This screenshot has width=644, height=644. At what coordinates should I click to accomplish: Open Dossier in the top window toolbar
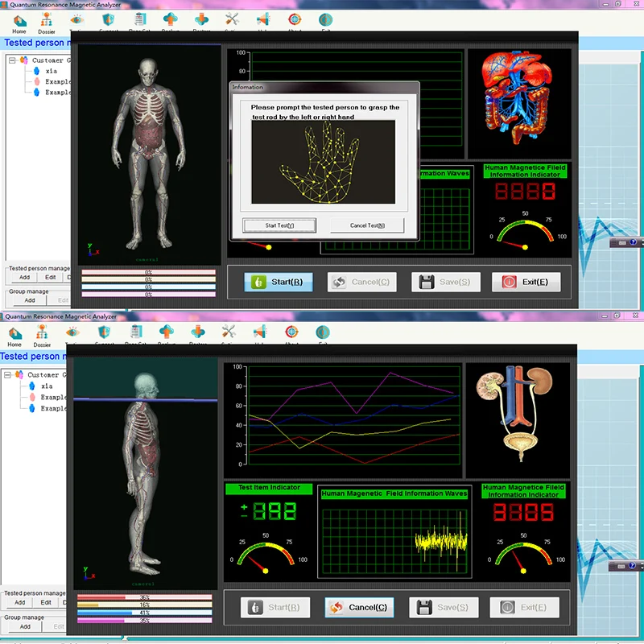[47, 24]
